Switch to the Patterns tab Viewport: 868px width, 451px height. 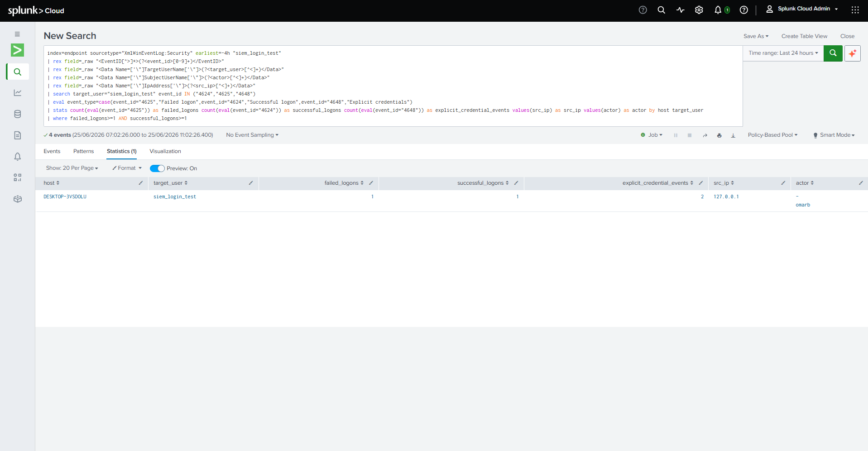[83, 151]
